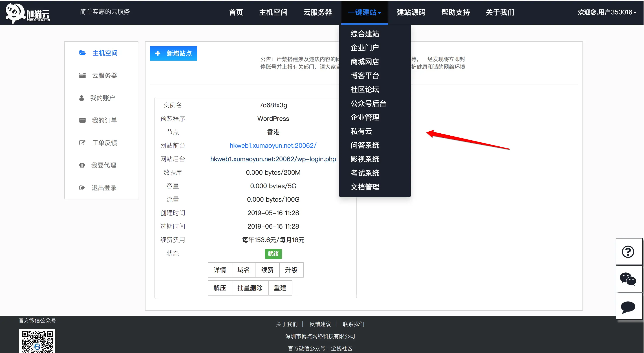Click the 重建 button

tap(280, 288)
